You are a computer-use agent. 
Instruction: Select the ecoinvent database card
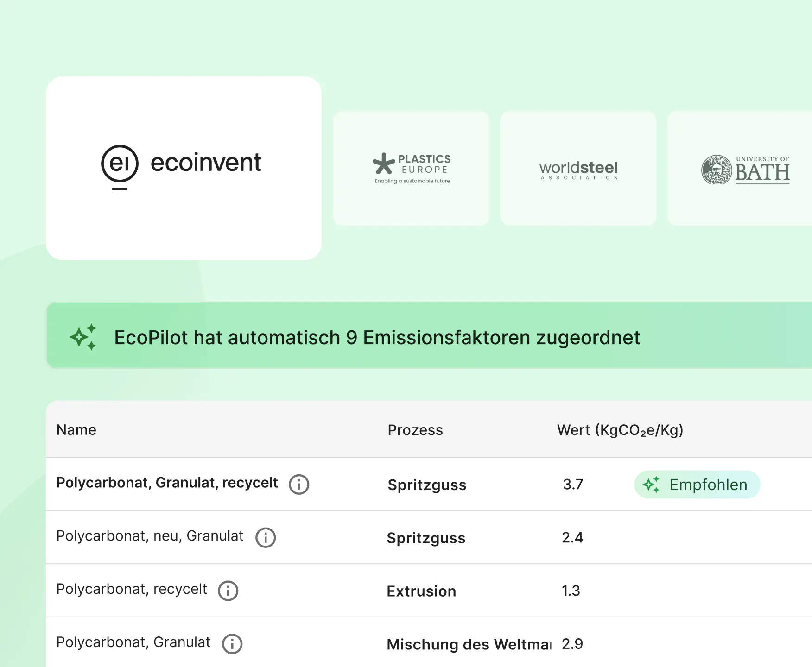coord(184,168)
